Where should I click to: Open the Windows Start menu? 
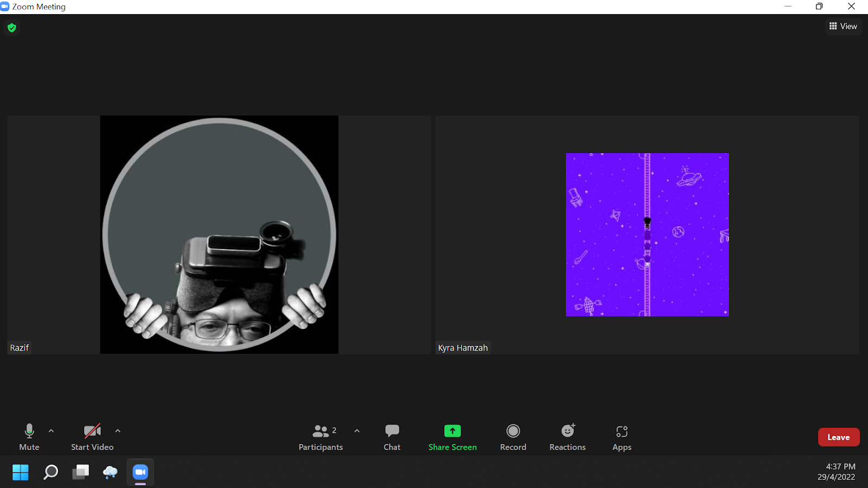point(21,472)
